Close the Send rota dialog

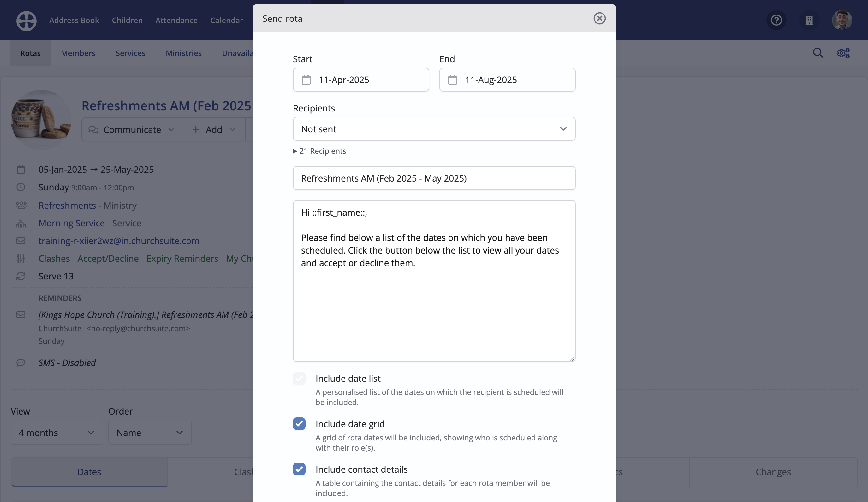[x=599, y=19]
